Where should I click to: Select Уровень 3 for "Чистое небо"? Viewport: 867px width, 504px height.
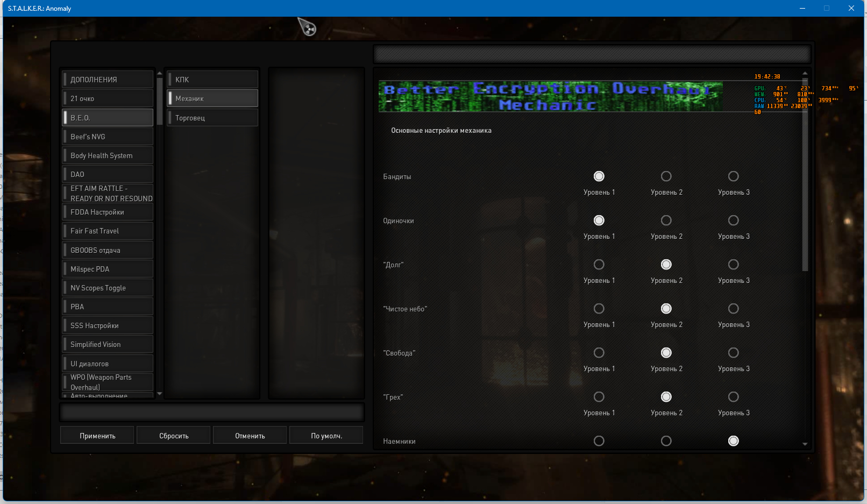(x=733, y=309)
